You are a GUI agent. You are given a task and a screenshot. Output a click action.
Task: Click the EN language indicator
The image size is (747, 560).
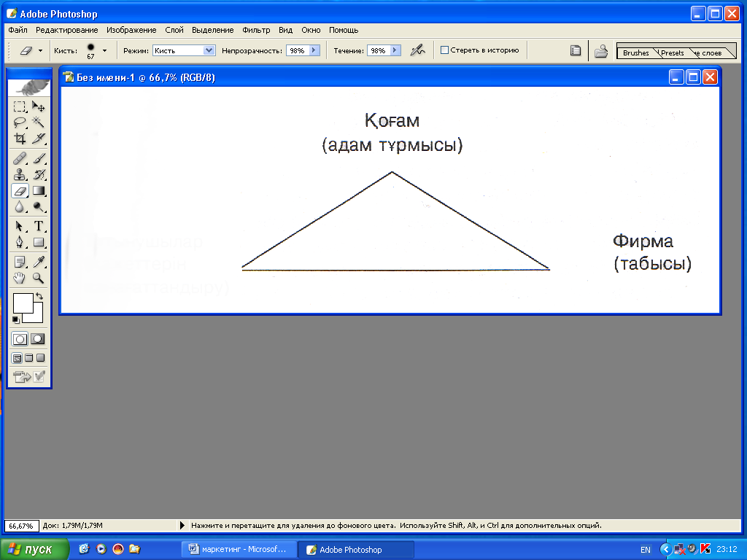645,550
